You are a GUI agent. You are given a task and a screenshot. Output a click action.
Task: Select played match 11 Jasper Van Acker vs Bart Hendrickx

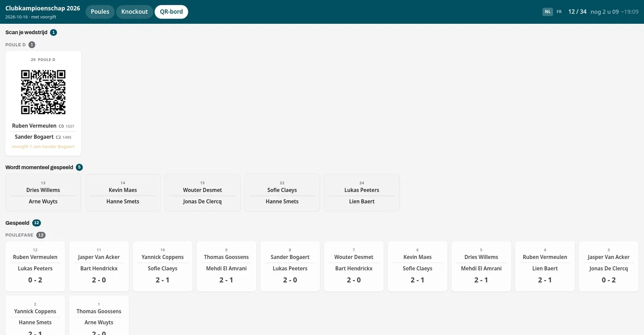(99, 266)
